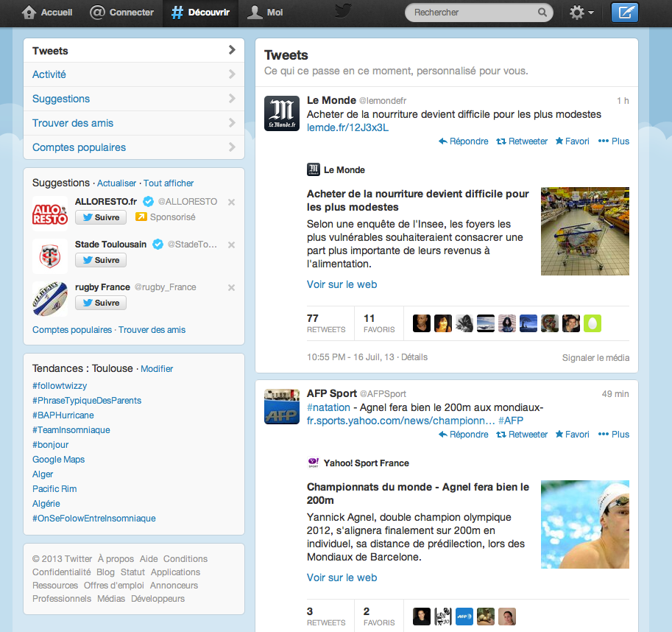Click the Sponsorisé arrow icon
Image resolution: width=672 pixels, height=632 pixels.
[x=141, y=217]
